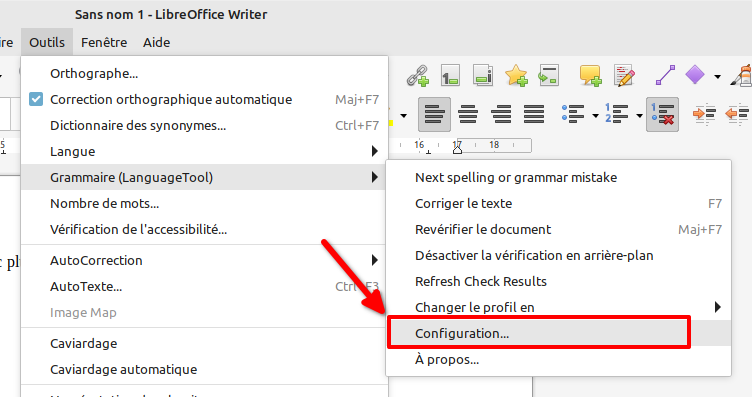
Task: Click the cross-reference icon with green arrow
Action: pos(549,76)
